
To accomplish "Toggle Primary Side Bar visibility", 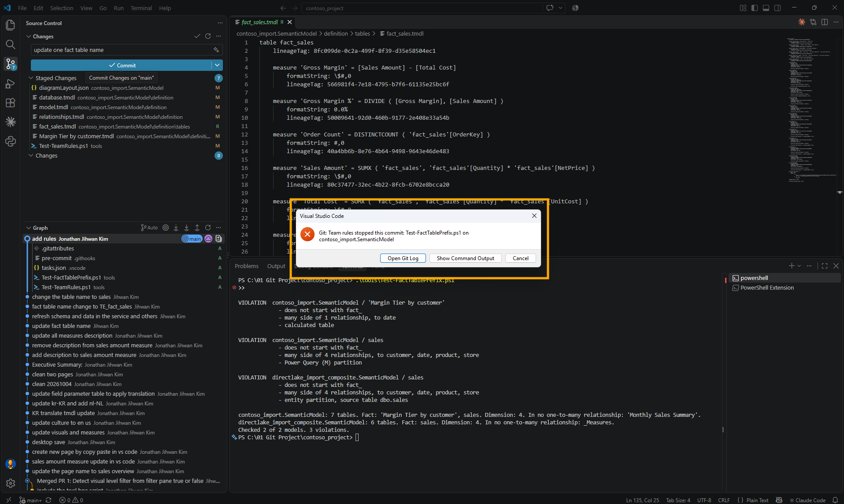I will point(755,8).
